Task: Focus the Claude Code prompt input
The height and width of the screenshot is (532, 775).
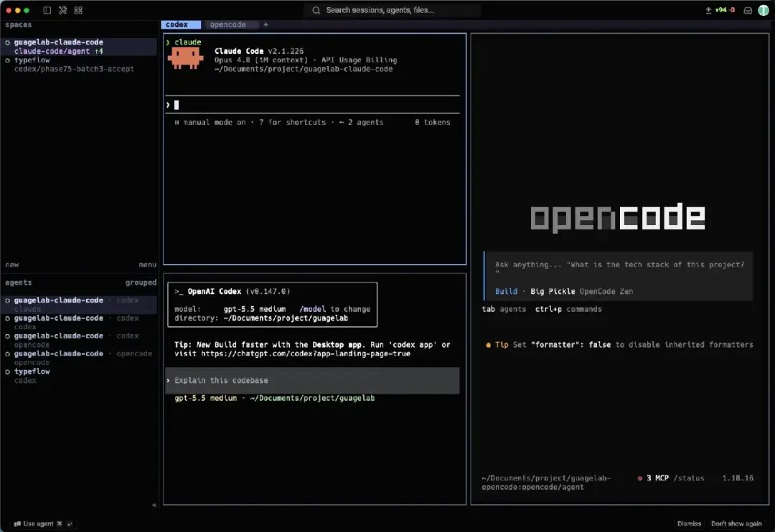Action: [x=312, y=105]
